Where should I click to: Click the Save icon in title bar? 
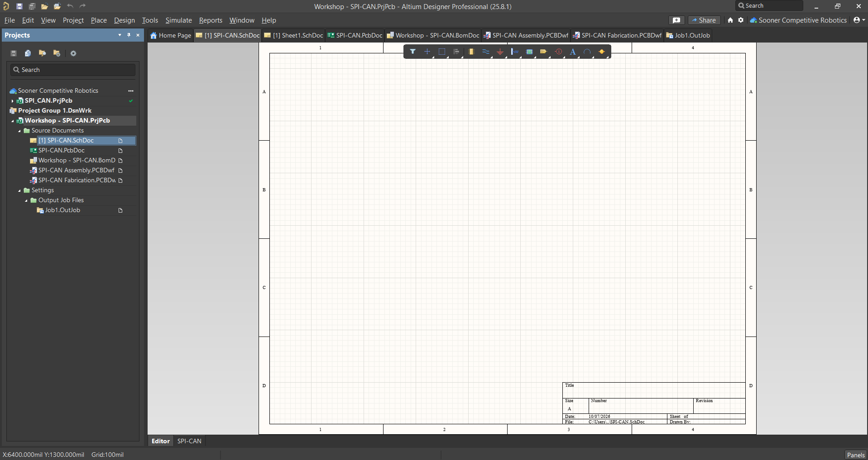[19, 6]
